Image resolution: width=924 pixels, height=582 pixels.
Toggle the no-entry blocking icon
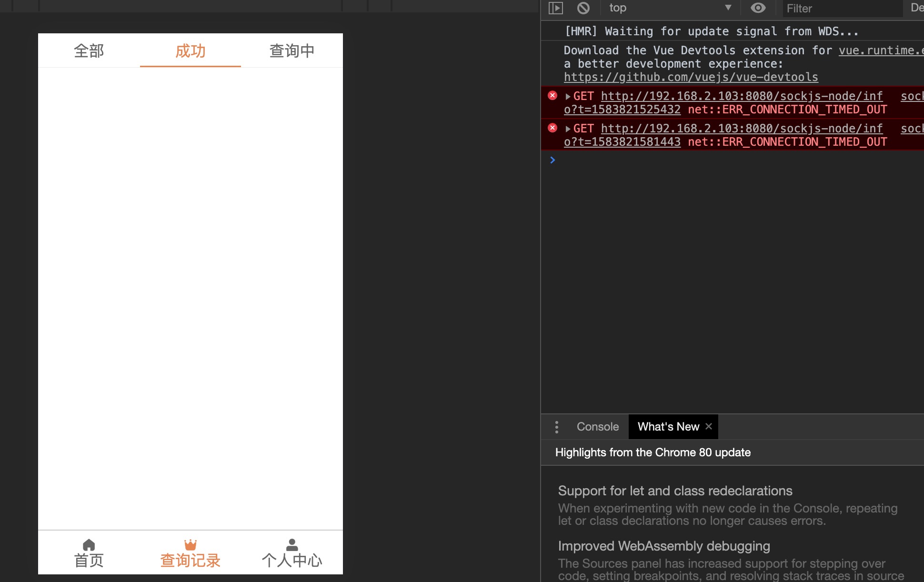pyautogui.click(x=582, y=8)
